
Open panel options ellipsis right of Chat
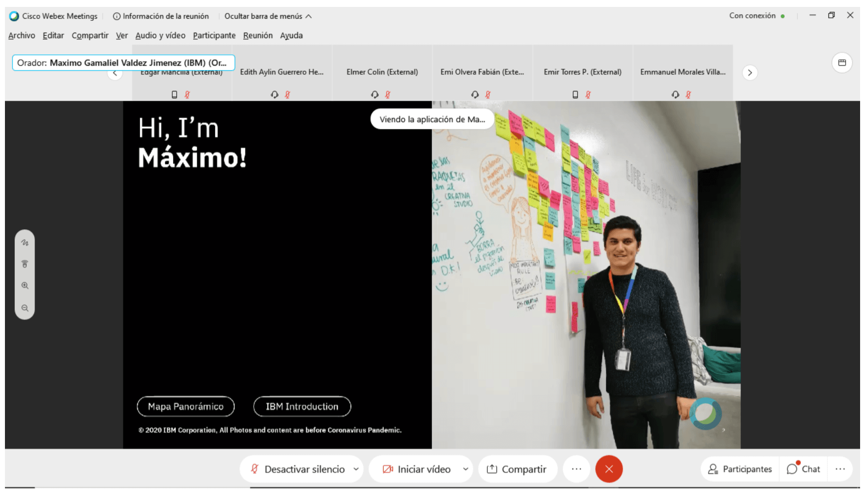(x=840, y=469)
